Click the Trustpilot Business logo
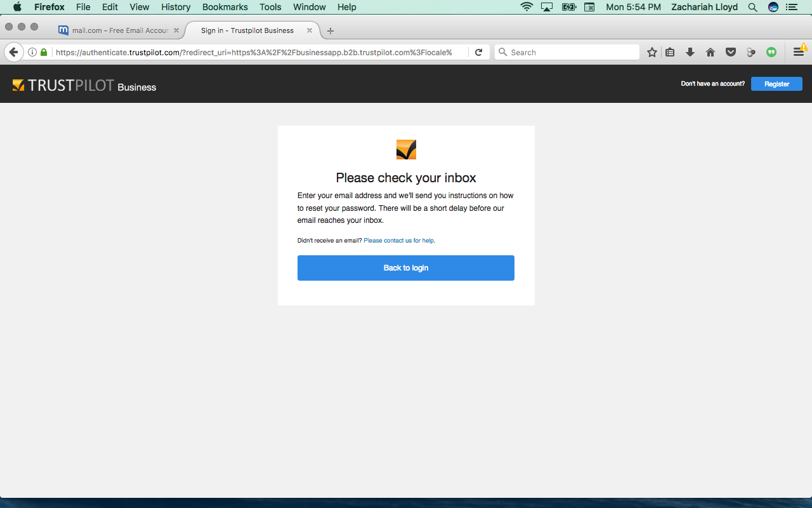The width and height of the screenshot is (812, 508). tap(84, 86)
